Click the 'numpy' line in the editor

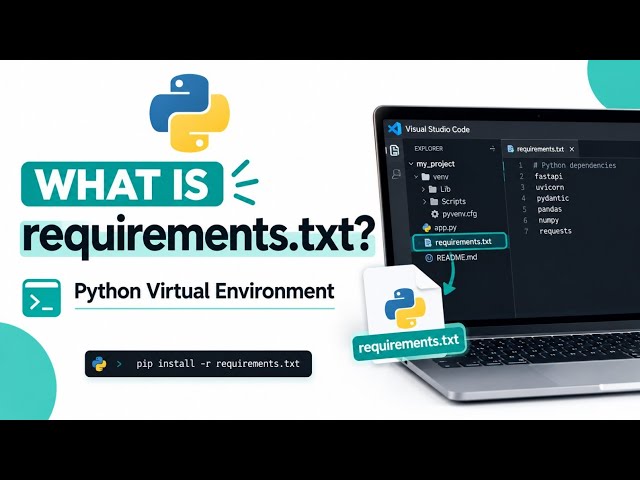click(x=549, y=220)
